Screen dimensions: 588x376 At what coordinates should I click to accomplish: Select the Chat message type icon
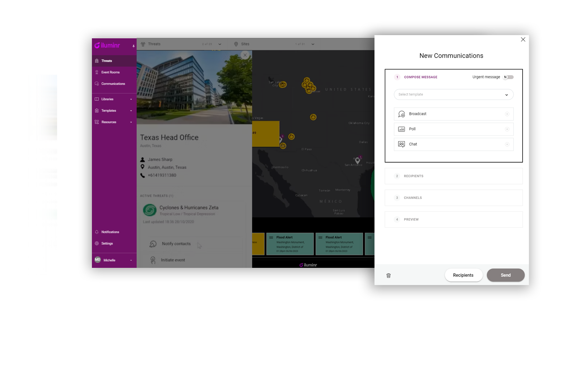402,144
